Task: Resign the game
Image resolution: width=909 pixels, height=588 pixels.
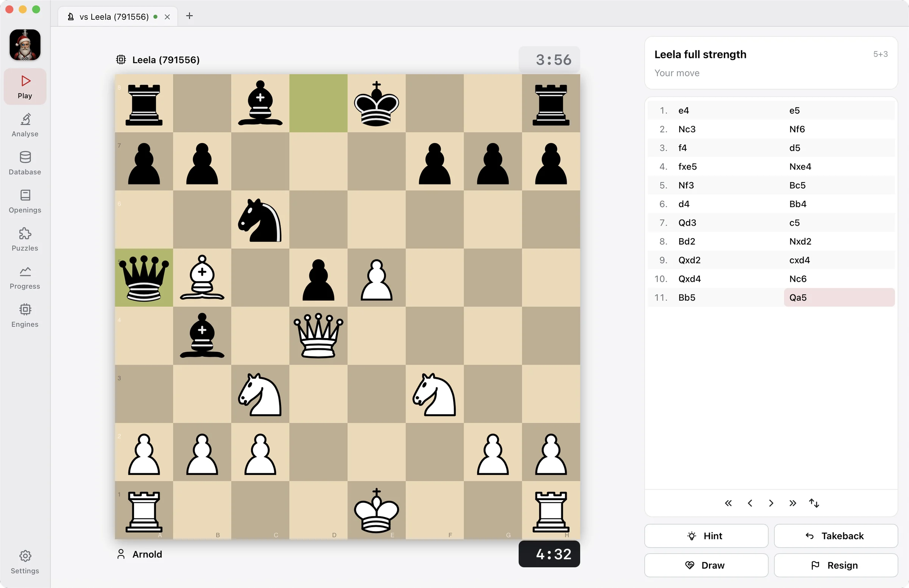Action: 836,566
